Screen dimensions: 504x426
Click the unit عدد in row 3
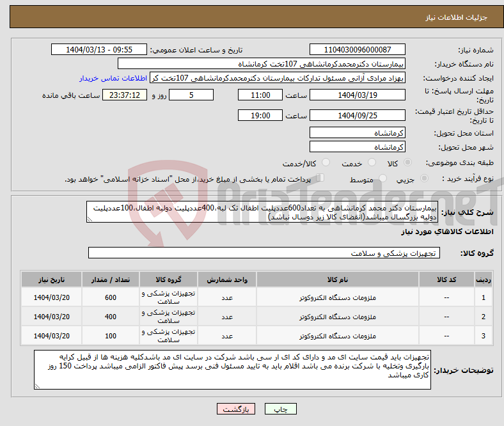[x=227, y=336]
